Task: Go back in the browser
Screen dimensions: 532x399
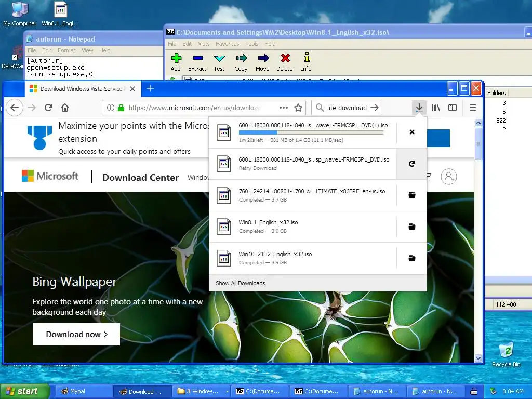Action: 15,108
